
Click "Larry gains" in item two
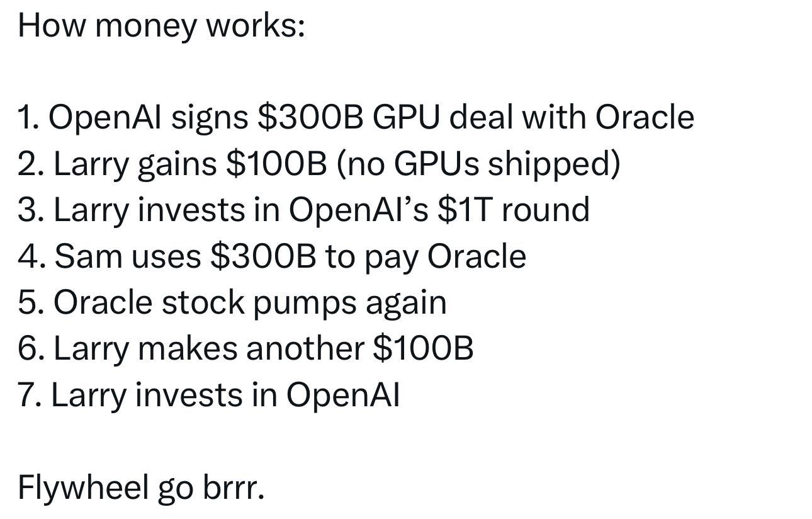click(135, 164)
